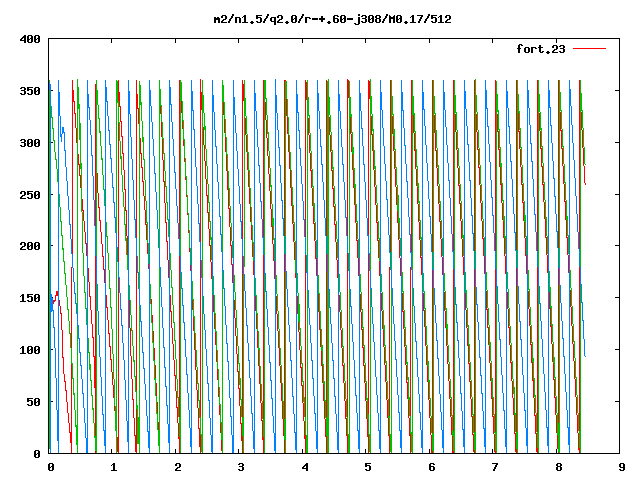Click the y-axis label 250
The image size is (640, 480).
pyautogui.click(x=30, y=195)
